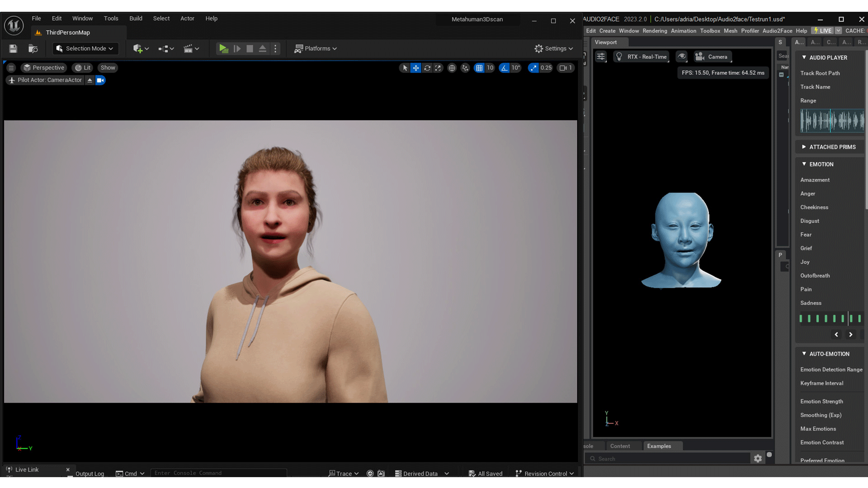868x488 pixels.
Task: Open the content browser icon beside save
Action: click(33, 48)
